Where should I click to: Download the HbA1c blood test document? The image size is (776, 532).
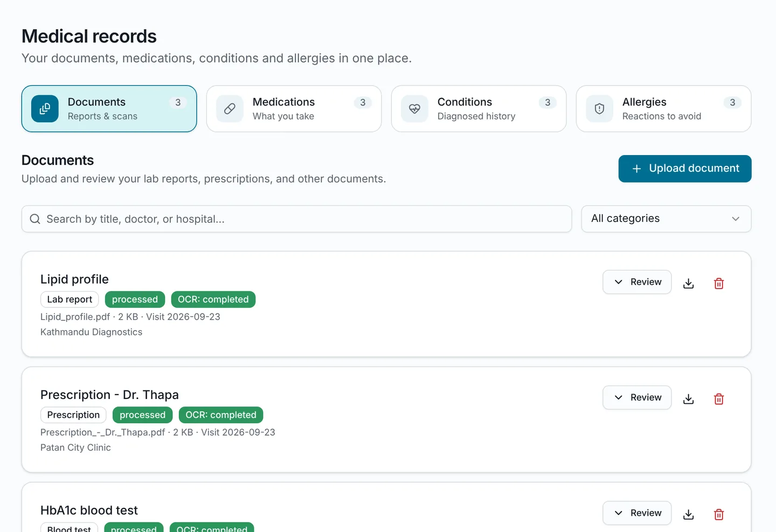click(x=688, y=514)
